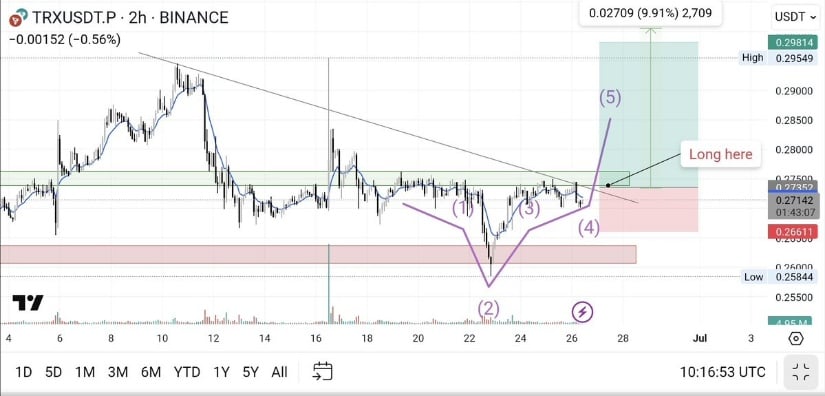
Task: Click the Low 0.25844 price label
Action: [x=778, y=277]
